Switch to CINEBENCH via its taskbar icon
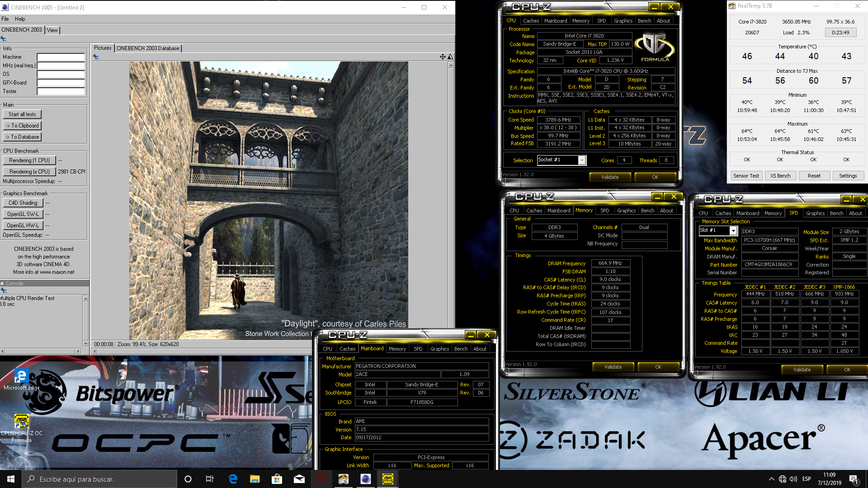The width and height of the screenshot is (868, 488). click(365, 479)
